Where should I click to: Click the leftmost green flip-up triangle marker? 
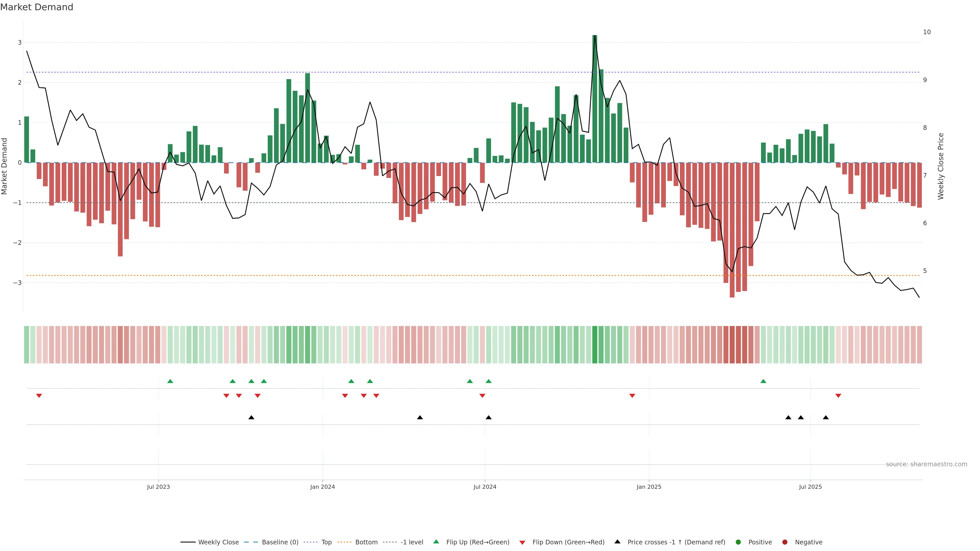point(170,381)
